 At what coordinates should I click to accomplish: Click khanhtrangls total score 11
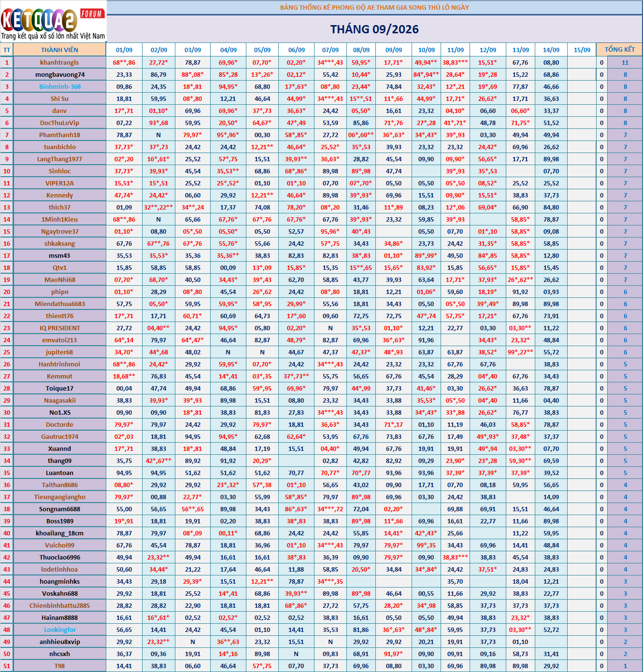(x=625, y=62)
